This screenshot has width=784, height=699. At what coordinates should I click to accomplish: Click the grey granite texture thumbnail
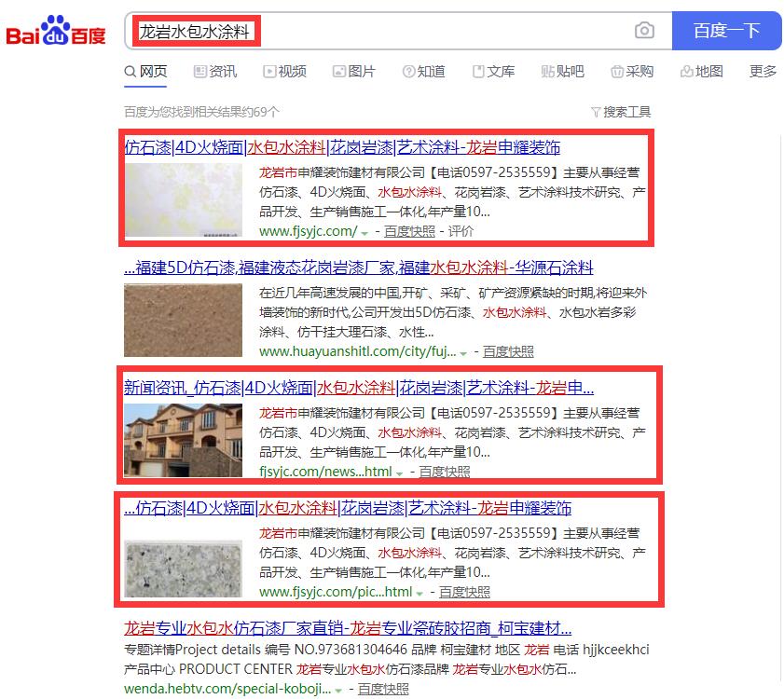pyautogui.click(x=183, y=569)
